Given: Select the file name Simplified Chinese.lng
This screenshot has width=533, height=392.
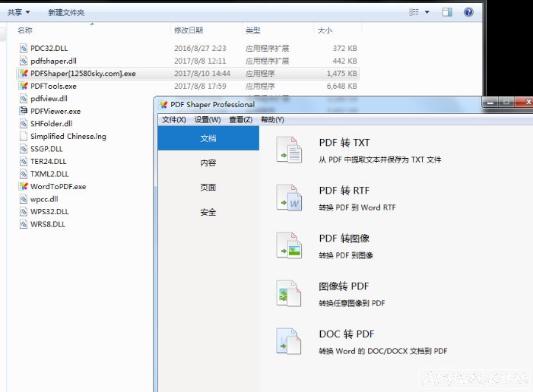Looking at the screenshot, I should click(68, 137).
